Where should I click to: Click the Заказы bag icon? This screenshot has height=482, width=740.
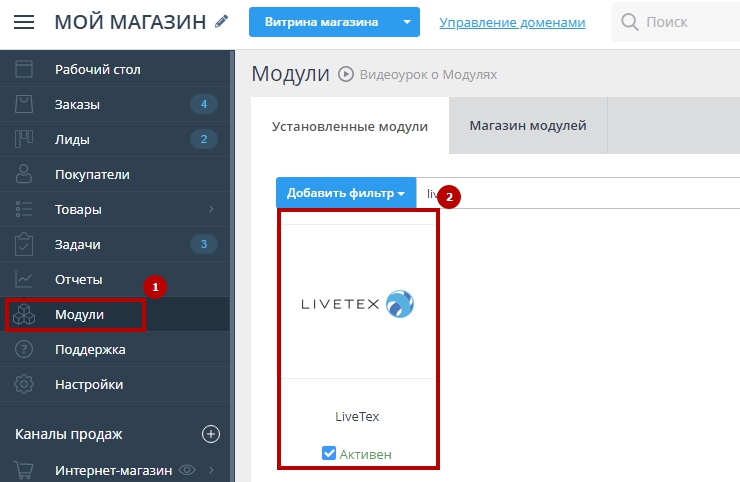click(24, 104)
